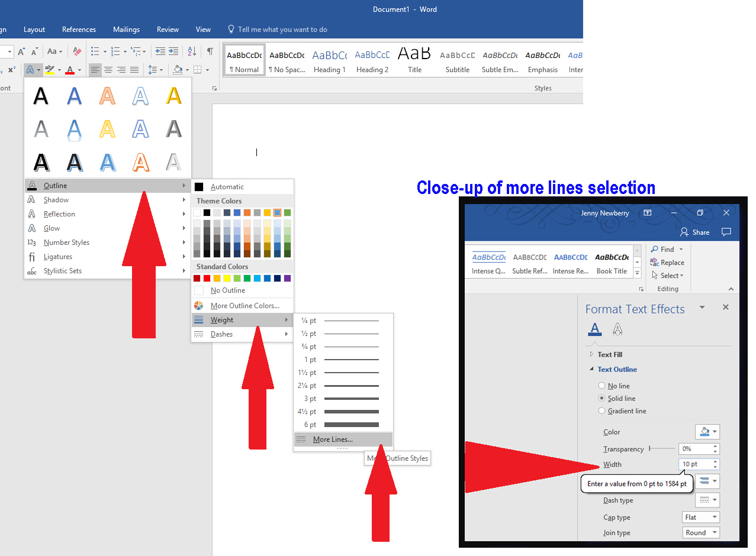Click the red Font Color icon

pyautogui.click(x=70, y=70)
